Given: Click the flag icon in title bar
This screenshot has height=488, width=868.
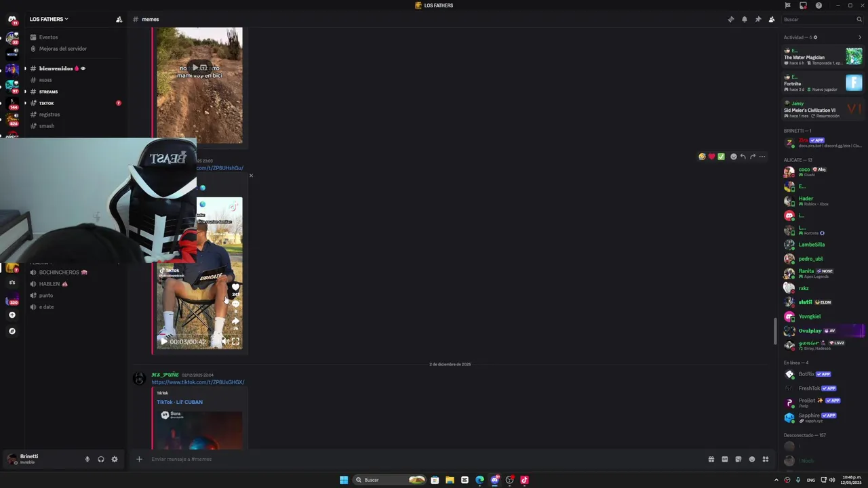Looking at the screenshot, I should (787, 5).
